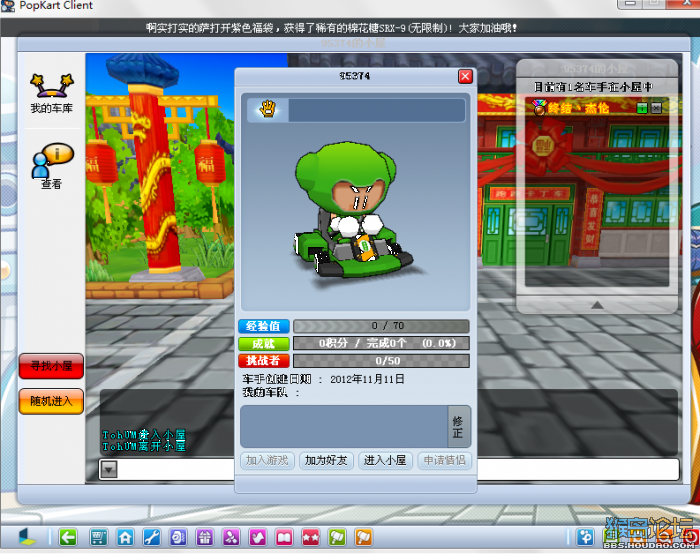Click the 寻找小屋 red button

coord(51,366)
